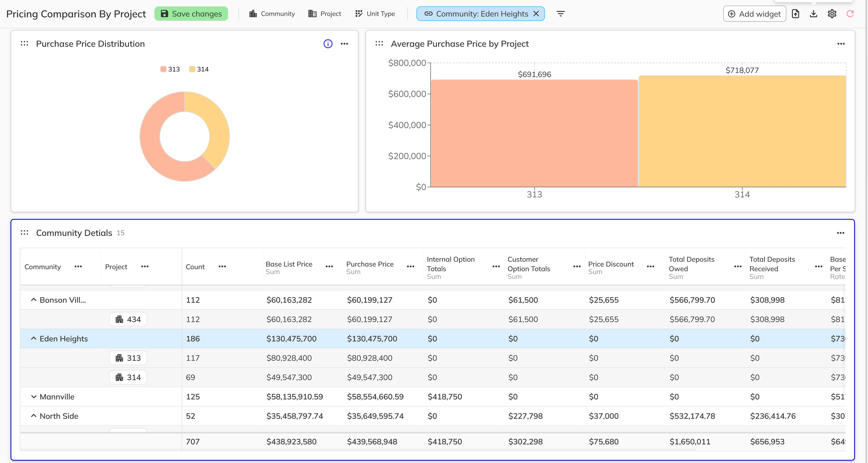Click project chip 314 in table
The height and width of the screenshot is (463, 868).
pos(128,377)
